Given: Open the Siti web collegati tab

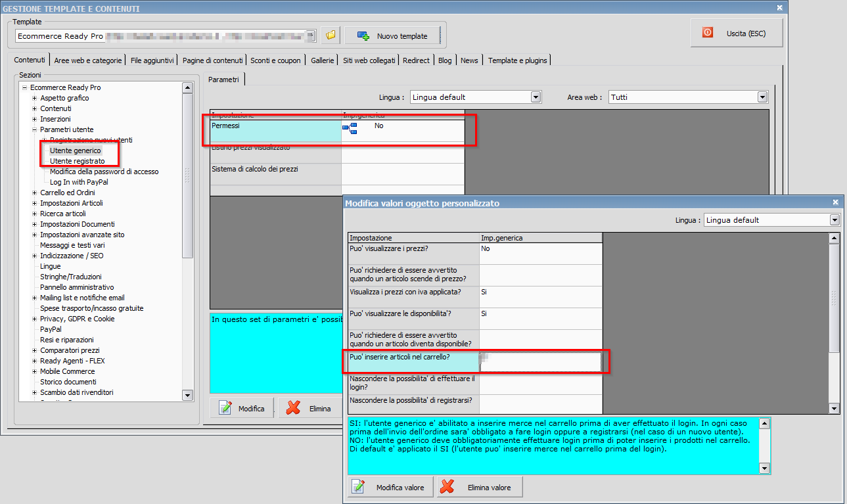Looking at the screenshot, I should tap(369, 60).
